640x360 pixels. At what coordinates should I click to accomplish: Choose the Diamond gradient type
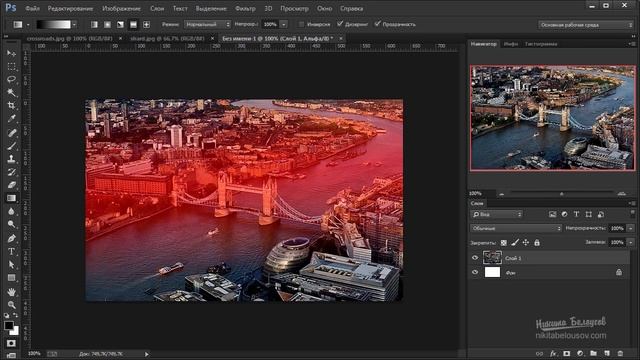(147, 24)
